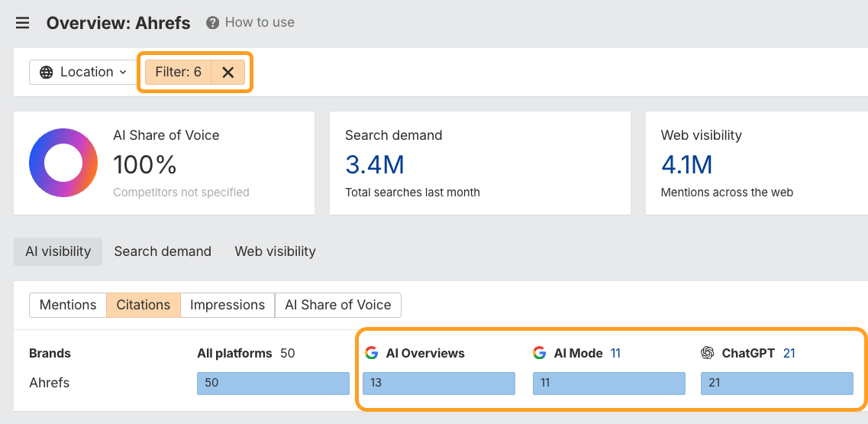Select the Impressions metric

pyautogui.click(x=227, y=305)
